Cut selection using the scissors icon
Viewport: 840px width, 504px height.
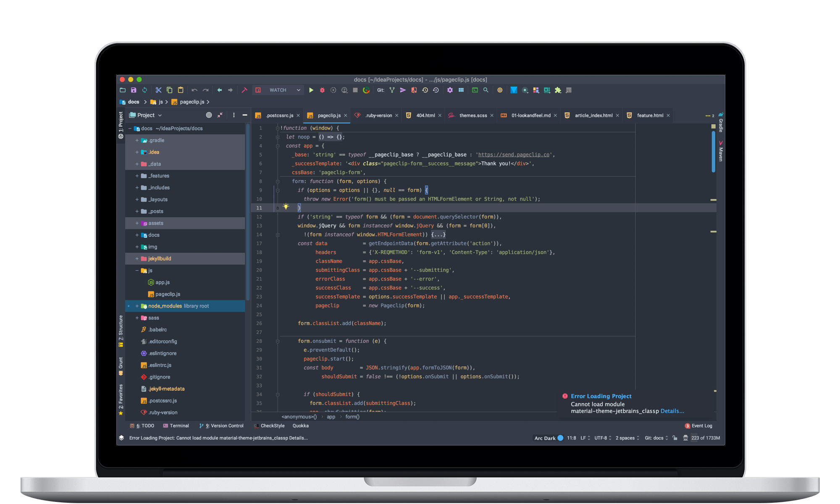click(158, 90)
